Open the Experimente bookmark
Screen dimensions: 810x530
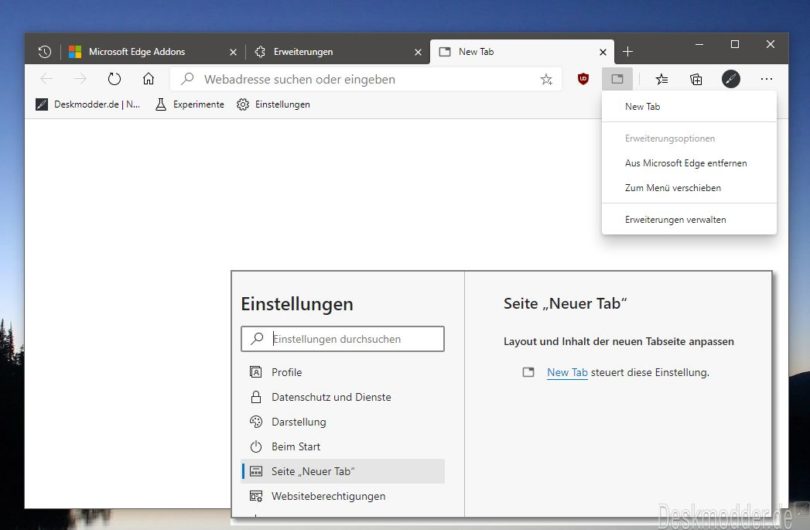[x=190, y=104]
